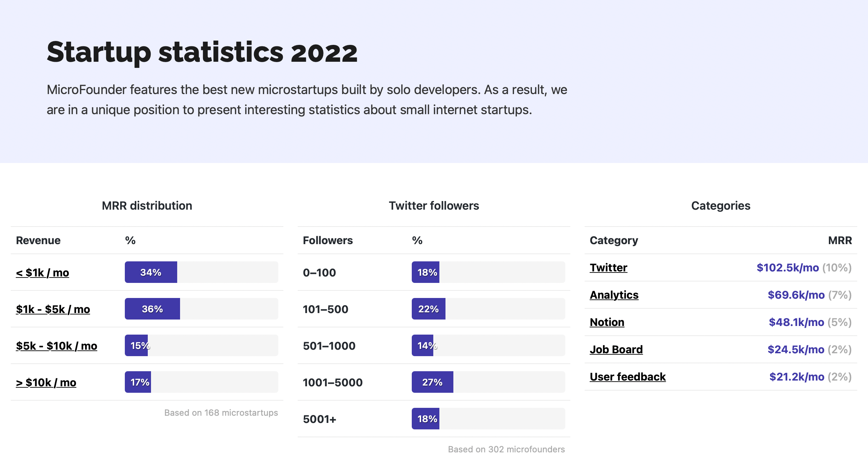Click the $102.5k/mo Twitter MRR value
This screenshot has width=868, height=466.
pos(788,268)
